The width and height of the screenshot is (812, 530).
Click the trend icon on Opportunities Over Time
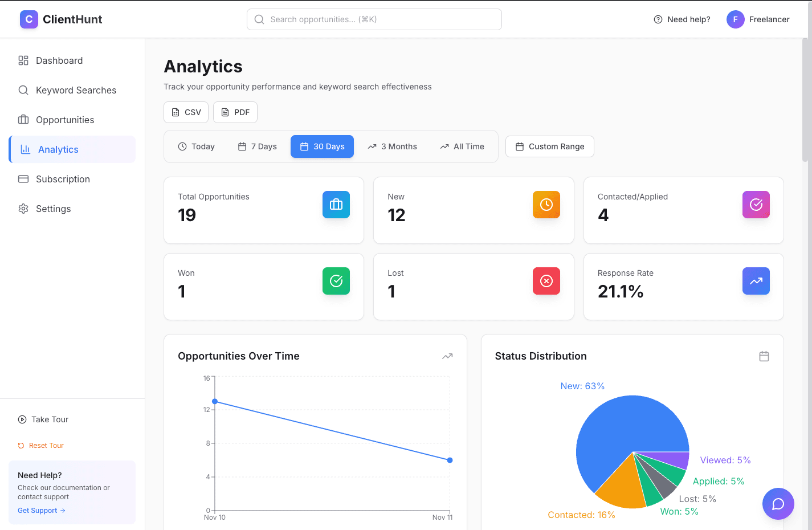tap(447, 356)
